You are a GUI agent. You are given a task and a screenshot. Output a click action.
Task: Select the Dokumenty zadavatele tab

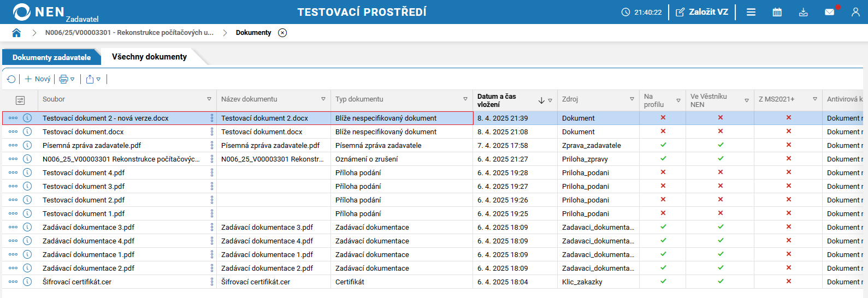(x=51, y=57)
